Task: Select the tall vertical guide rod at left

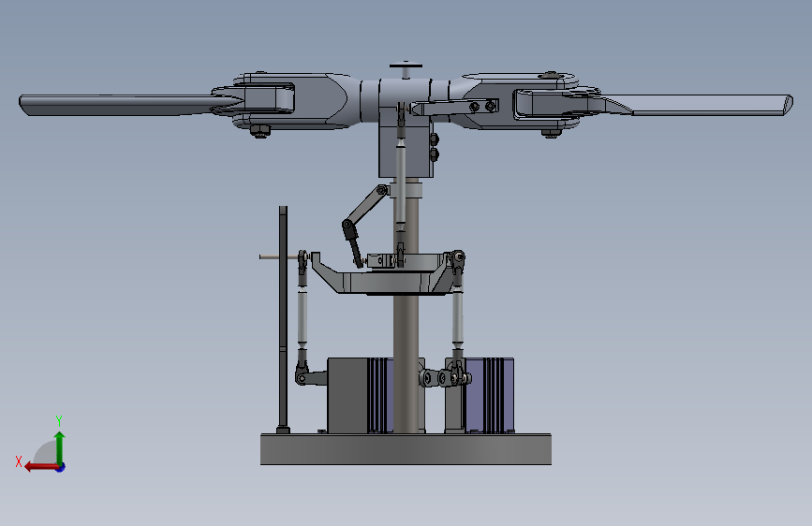Action: (283, 318)
